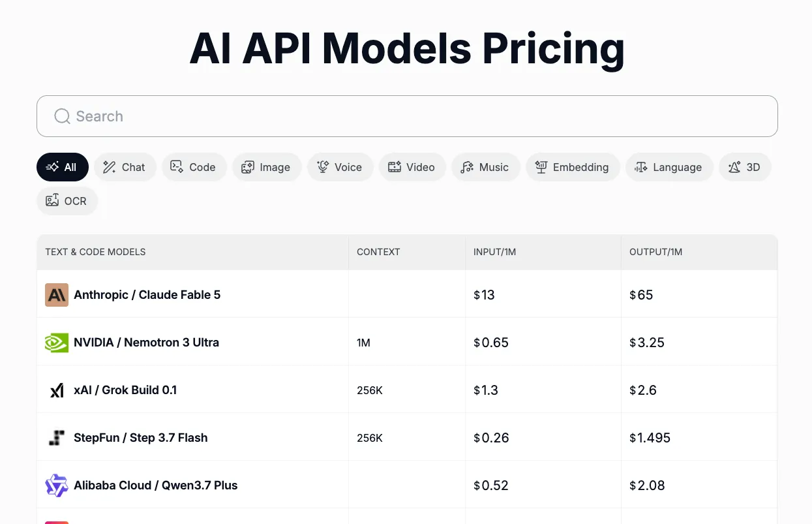Select the Chat category filter

pyautogui.click(x=125, y=167)
